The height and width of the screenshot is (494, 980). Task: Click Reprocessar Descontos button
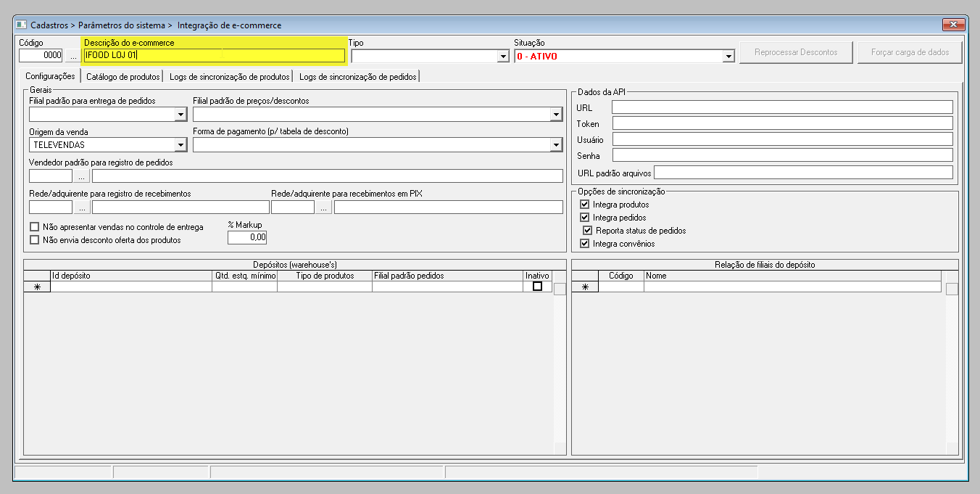point(795,52)
